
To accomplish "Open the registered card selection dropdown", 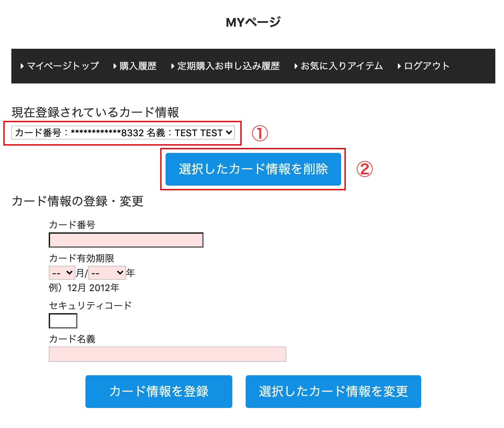I will click(123, 133).
